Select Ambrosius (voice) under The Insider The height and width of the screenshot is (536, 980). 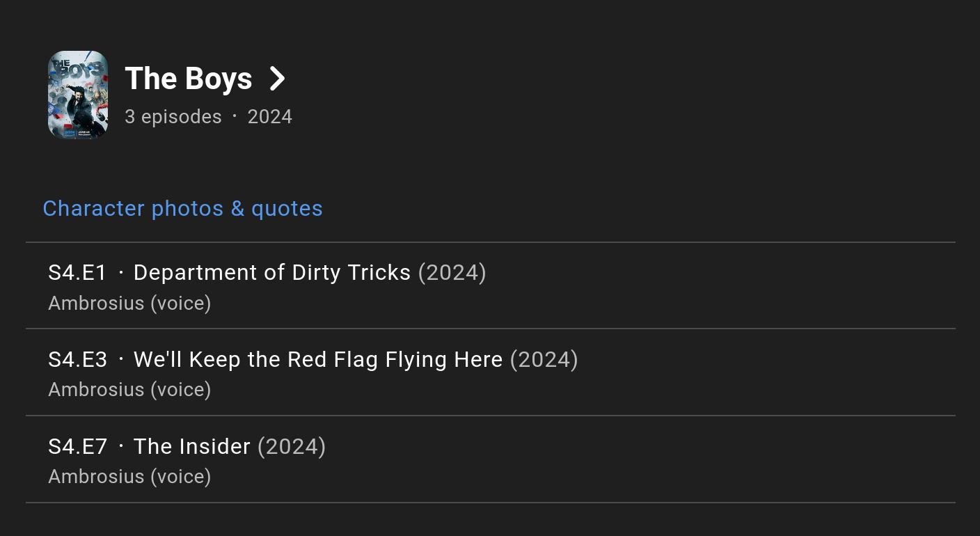click(129, 477)
